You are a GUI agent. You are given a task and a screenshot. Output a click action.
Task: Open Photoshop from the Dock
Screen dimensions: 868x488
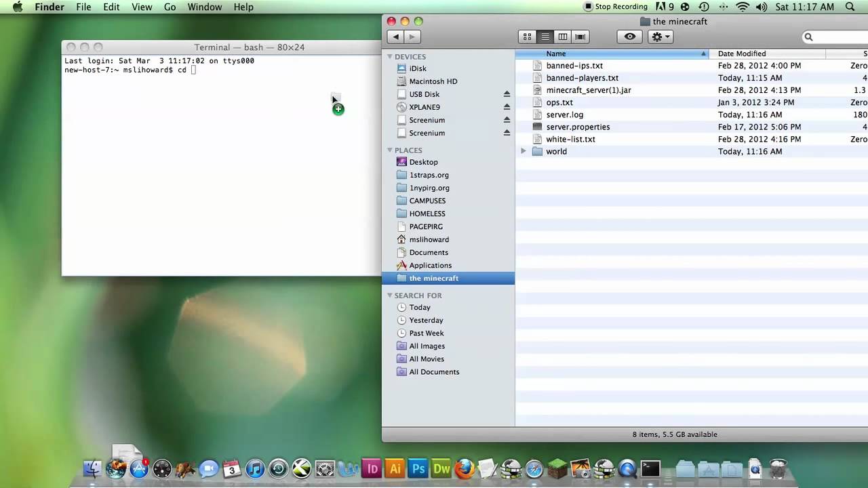pyautogui.click(x=418, y=468)
